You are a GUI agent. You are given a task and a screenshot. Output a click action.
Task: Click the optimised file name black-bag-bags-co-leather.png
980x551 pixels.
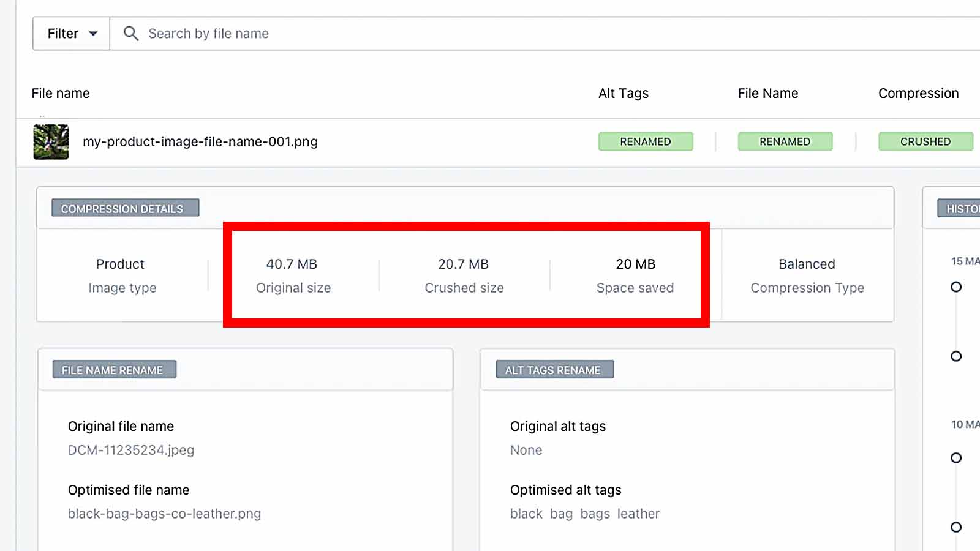164,514
